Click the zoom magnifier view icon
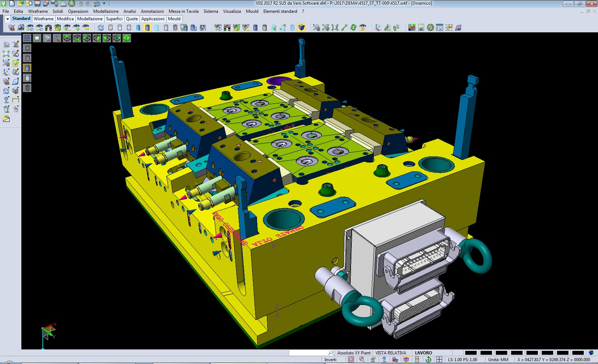The width and height of the screenshot is (598, 364). click(x=47, y=38)
